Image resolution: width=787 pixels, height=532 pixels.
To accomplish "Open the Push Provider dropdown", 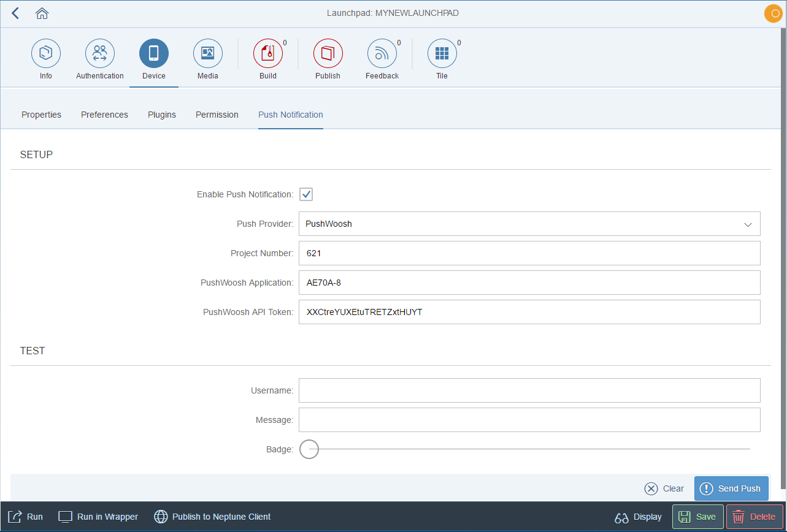I will click(x=529, y=224).
